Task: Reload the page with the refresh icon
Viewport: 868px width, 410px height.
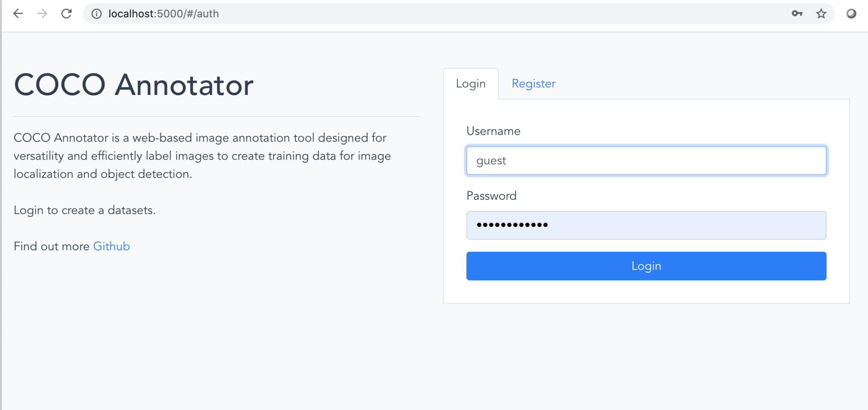Action: pyautogui.click(x=67, y=13)
